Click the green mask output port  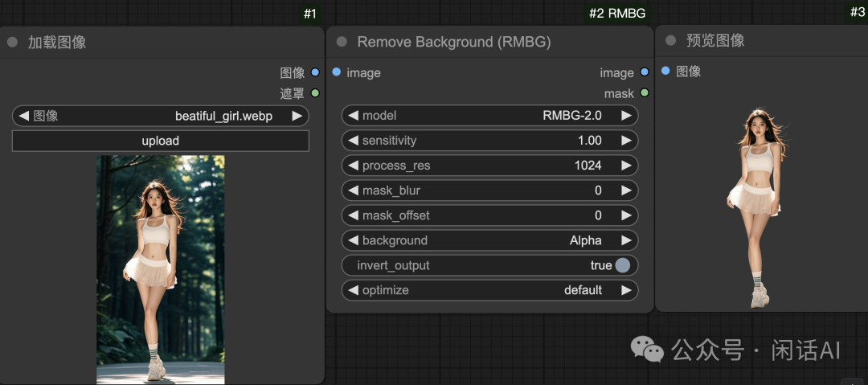[x=645, y=93]
